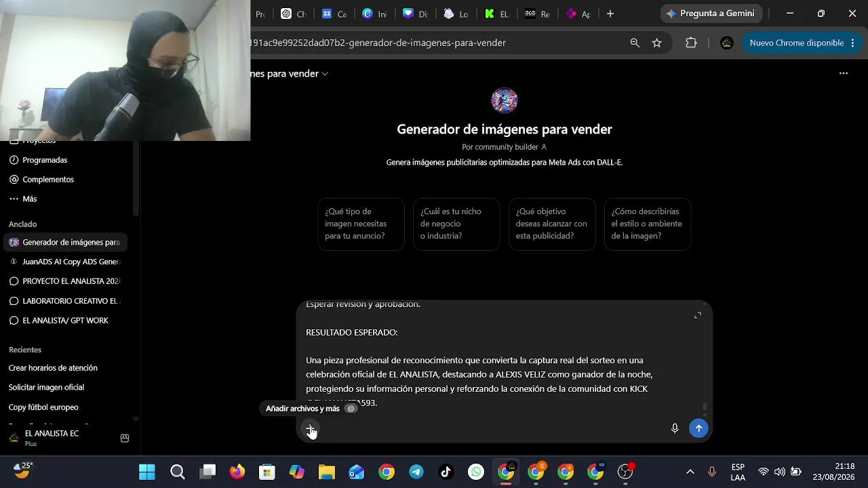This screenshot has width=868, height=488.
Task: Open the system volume control
Action: (780, 472)
